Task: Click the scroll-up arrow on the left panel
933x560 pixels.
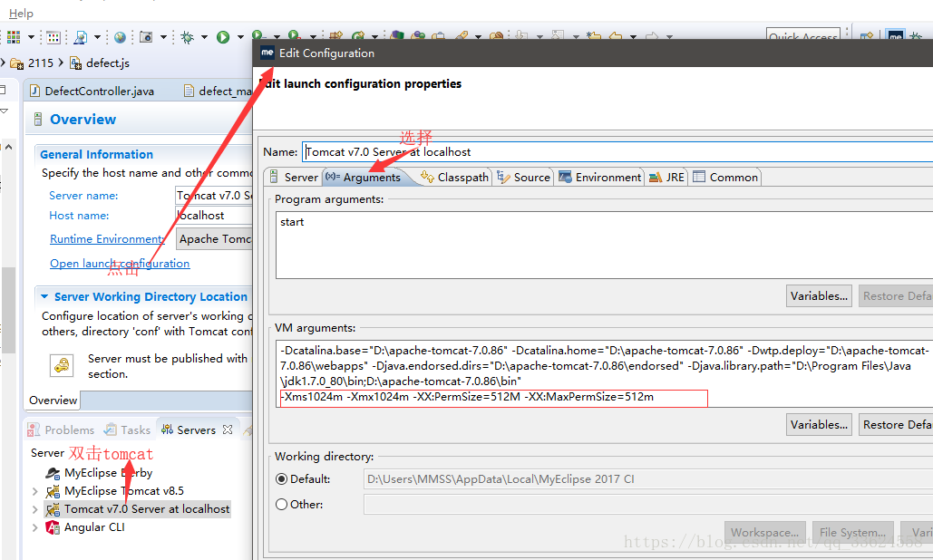Action: 8,147
